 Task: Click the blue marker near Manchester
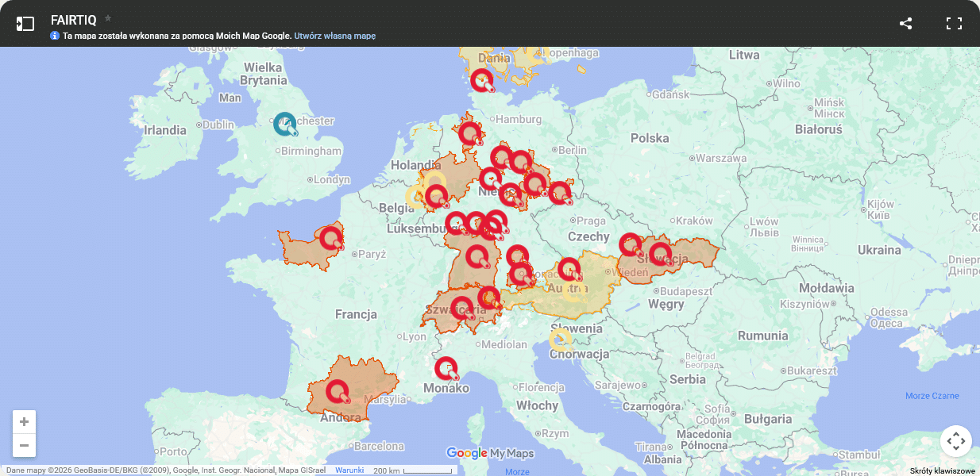pyautogui.click(x=284, y=124)
